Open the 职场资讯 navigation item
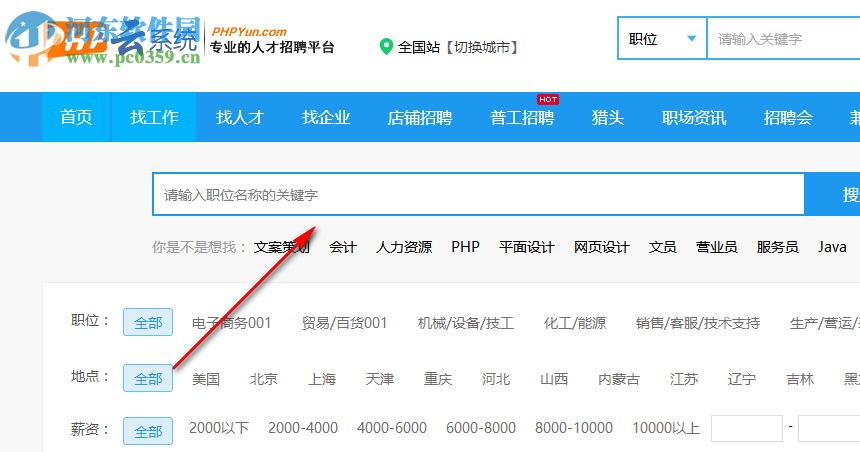Screen dimensions: 860x452 pyautogui.click(x=694, y=117)
